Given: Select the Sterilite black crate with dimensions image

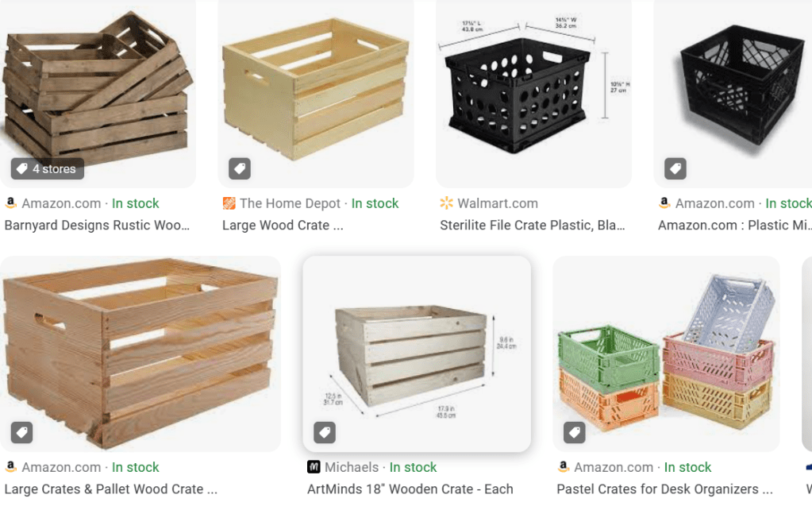Looking at the screenshot, I should 533,94.
